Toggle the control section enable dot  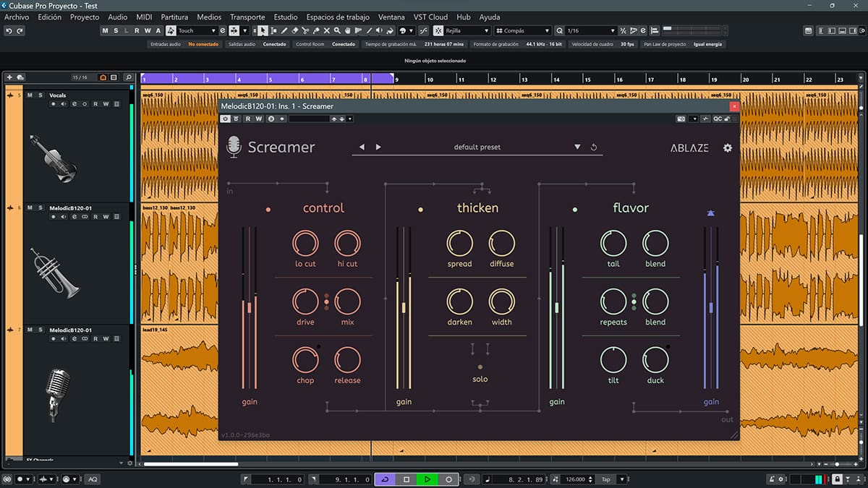tap(268, 210)
